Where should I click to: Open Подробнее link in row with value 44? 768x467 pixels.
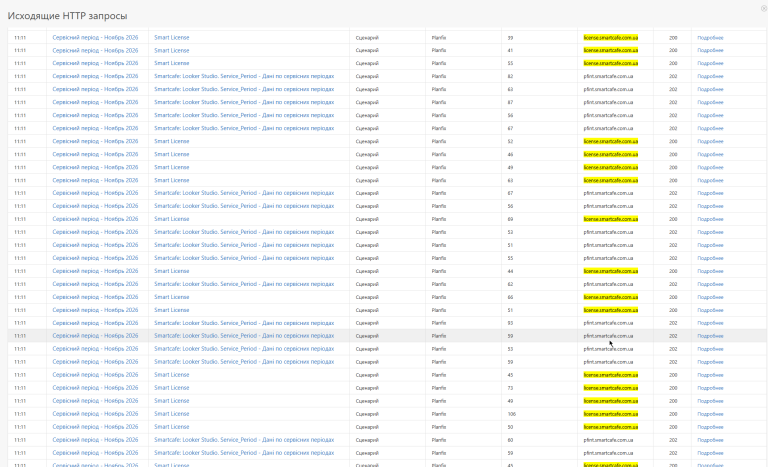coord(710,271)
